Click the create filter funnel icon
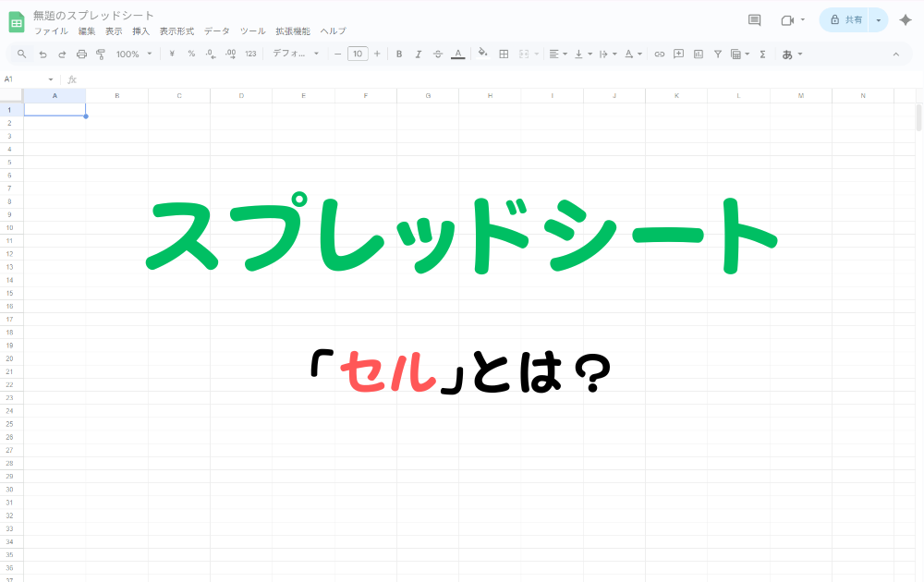The width and height of the screenshot is (924, 582). pyautogui.click(x=718, y=55)
